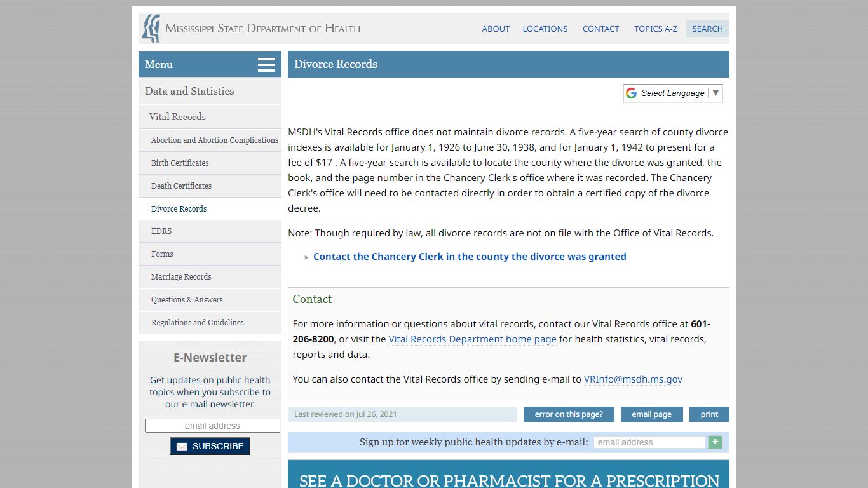Select Divorce Records in the sidebar
The height and width of the screenshot is (488, 868).
coord(210,209)
